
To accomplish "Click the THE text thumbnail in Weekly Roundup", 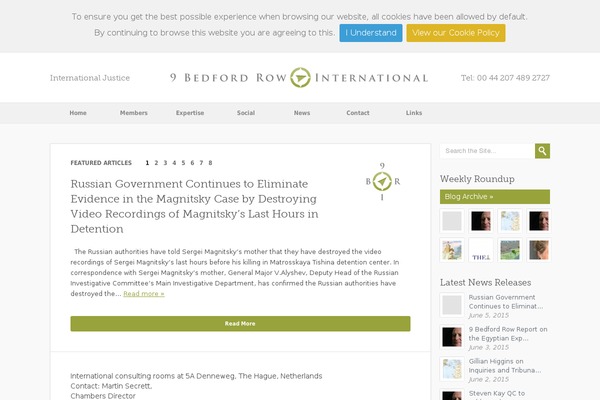I will tap(481, 250).
